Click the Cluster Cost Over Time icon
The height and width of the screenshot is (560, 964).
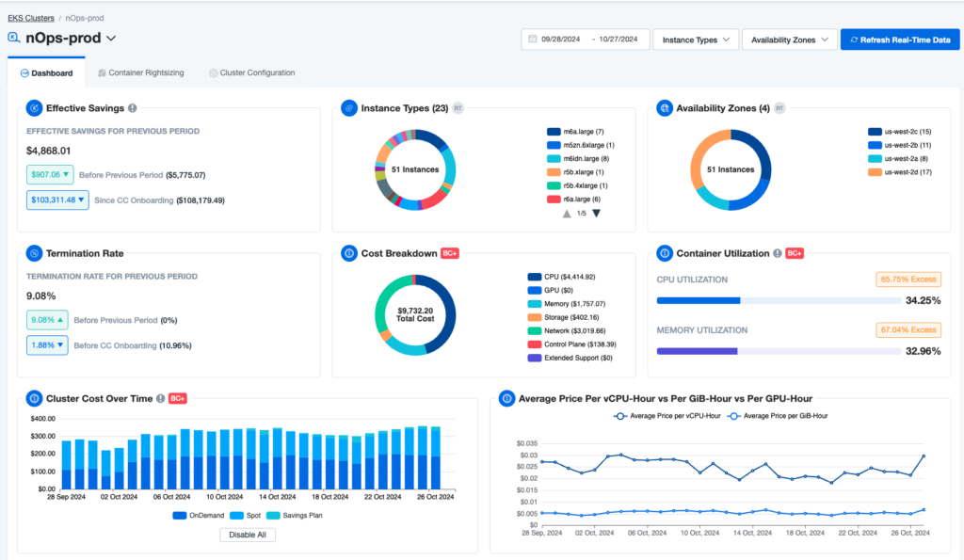point(33,399)
